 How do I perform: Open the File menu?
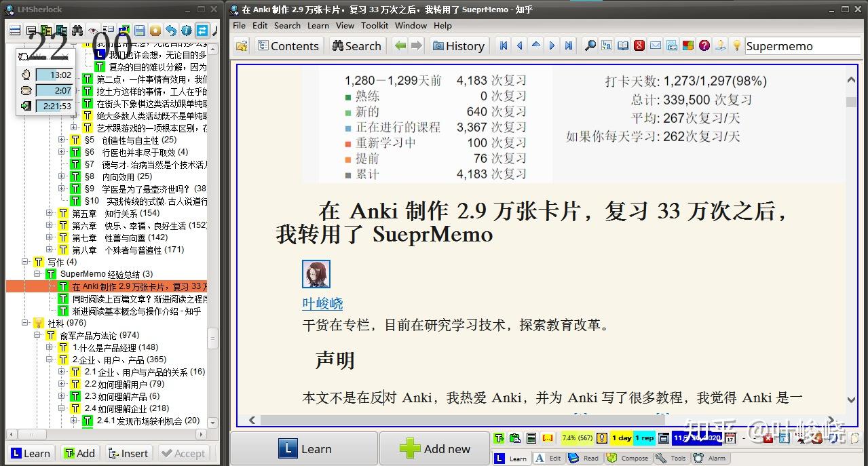[239, 25]
